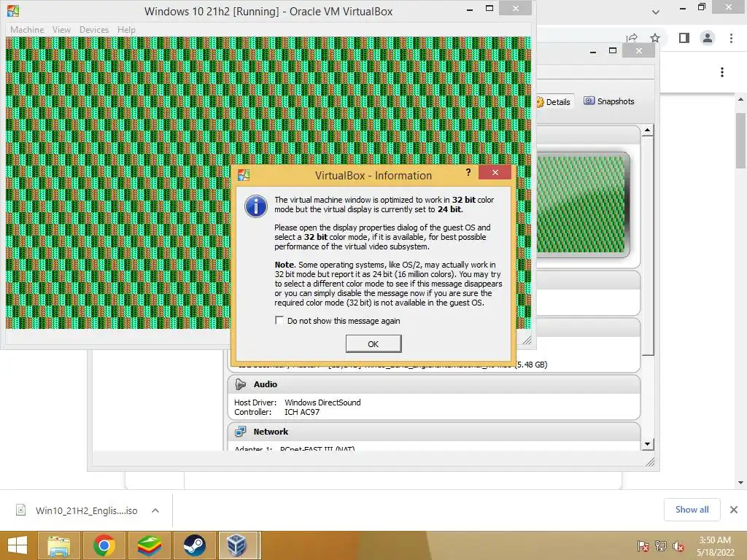
Task: Open BlueStacks from taskbar
Action: (x=150, y=545)
